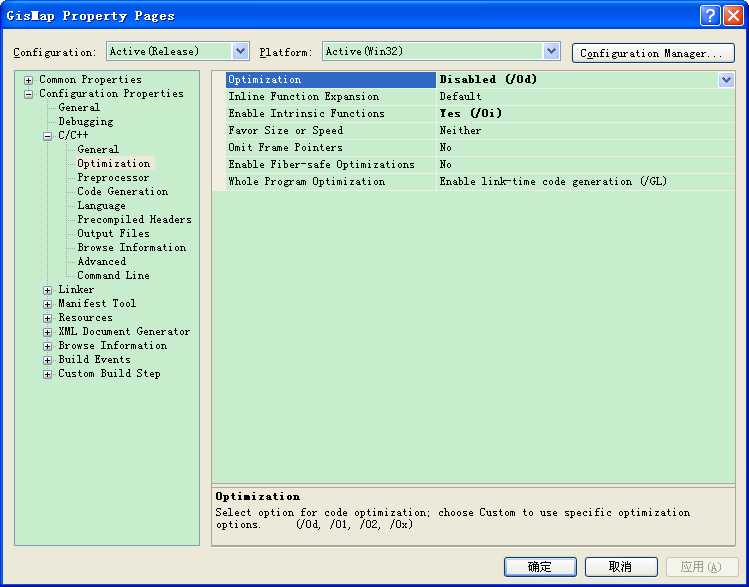Click the No value for Fiber-safe Optimizations
This screenshot has width=749, height=587.
[446, 165]
